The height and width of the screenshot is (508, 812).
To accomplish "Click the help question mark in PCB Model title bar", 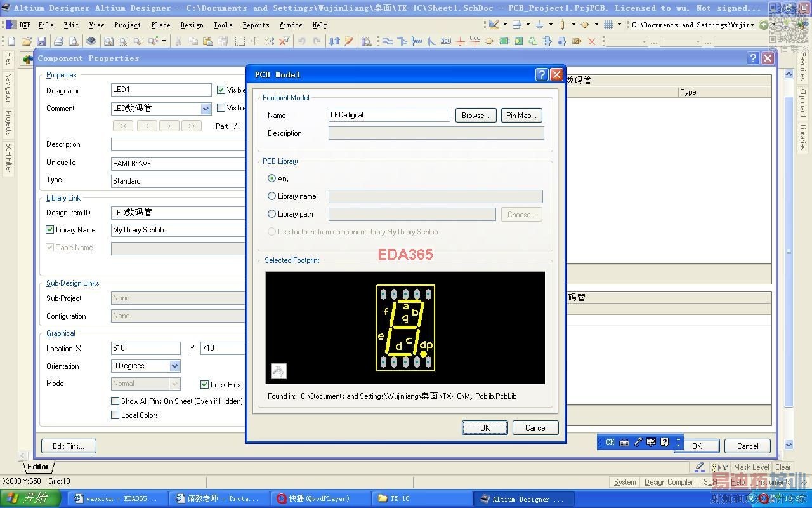I will 542,74.
